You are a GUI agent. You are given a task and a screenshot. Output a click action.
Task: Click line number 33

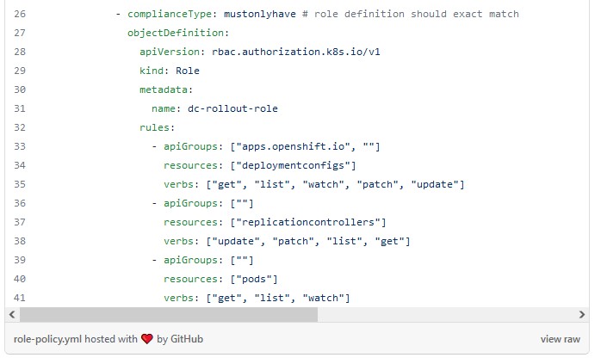coord(20,146)
